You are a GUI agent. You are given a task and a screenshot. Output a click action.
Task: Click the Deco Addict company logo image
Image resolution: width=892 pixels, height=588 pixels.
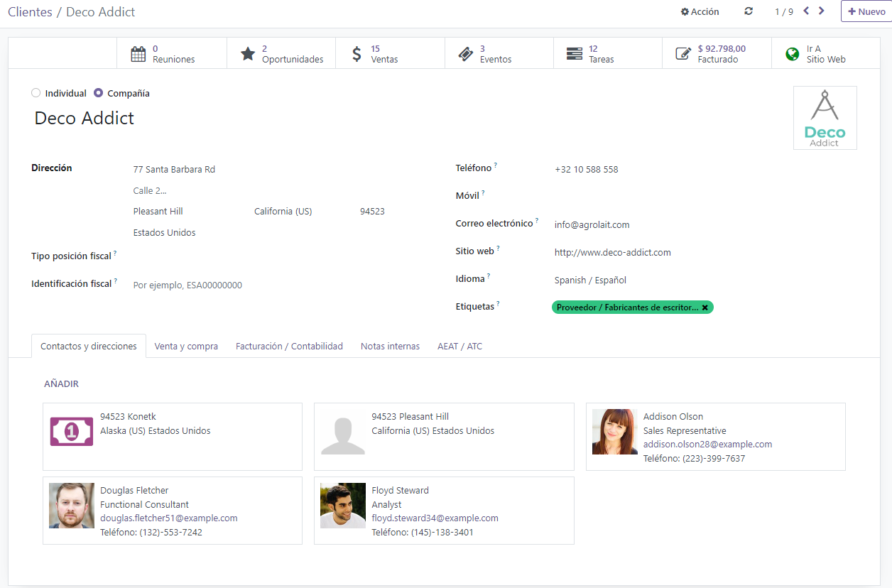pyautogui.click(x=825, y=117)
